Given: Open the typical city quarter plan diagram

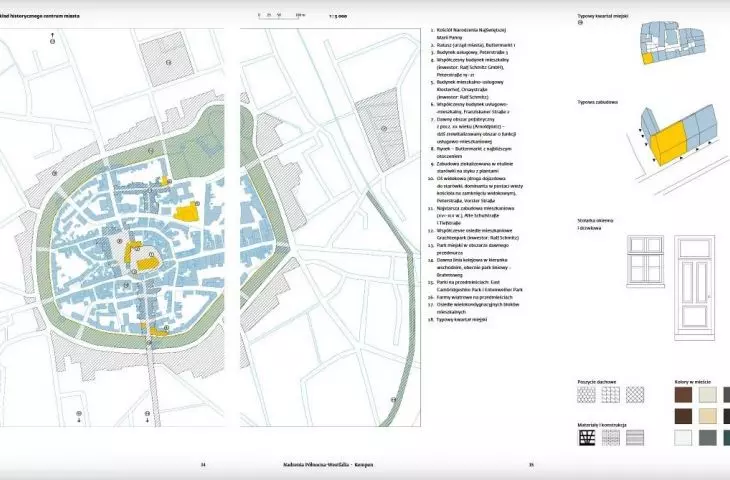Looking at the screenshot, I should pyautogui.click(x=672, y=42).
